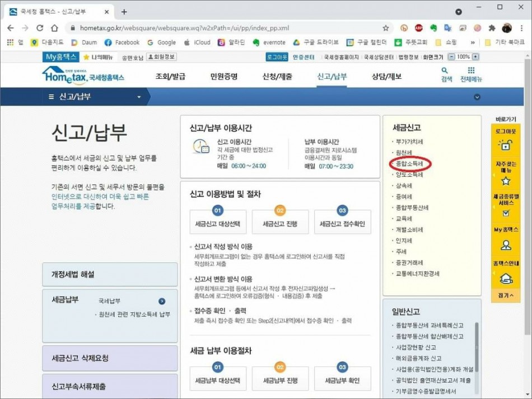This screenshot has width=532, height=399.
Task: Open 세금종류별 서비스 shortcut icon
Action: [x=506, y=213]
